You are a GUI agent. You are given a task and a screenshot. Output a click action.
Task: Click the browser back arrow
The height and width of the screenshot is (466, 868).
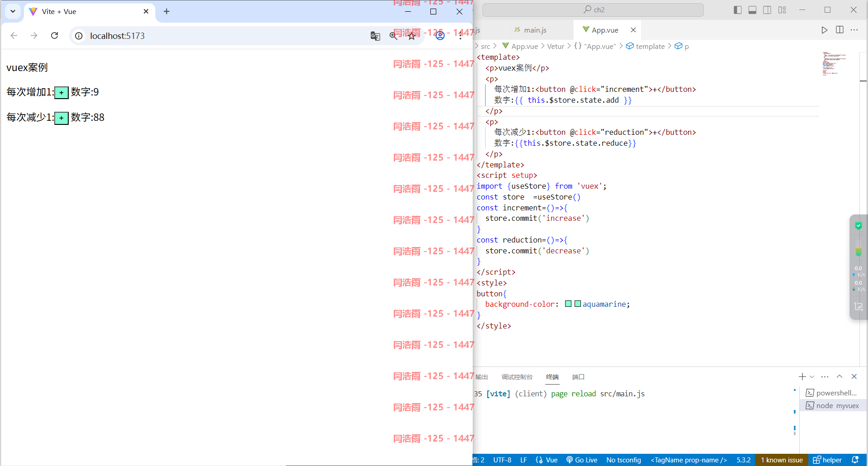click(14, 36)
